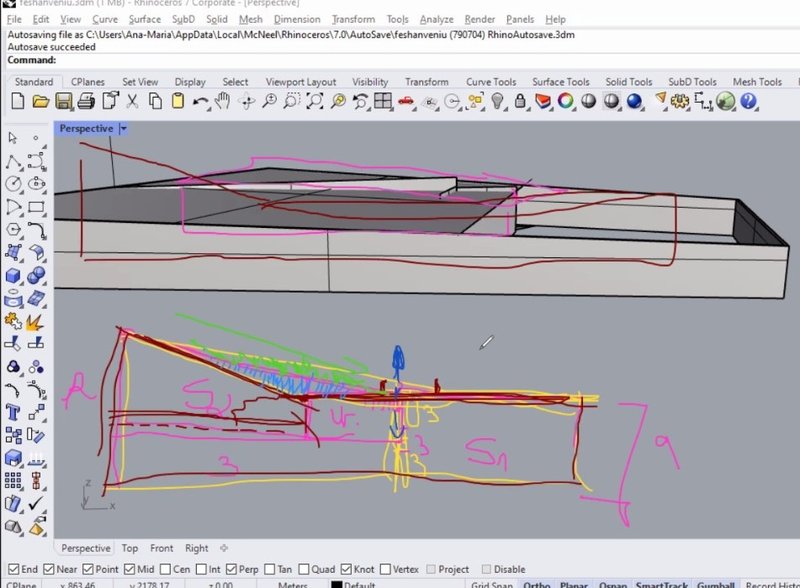Click the Undo arrow icon
The image size is (800, 588).
[x=201, y=100]
